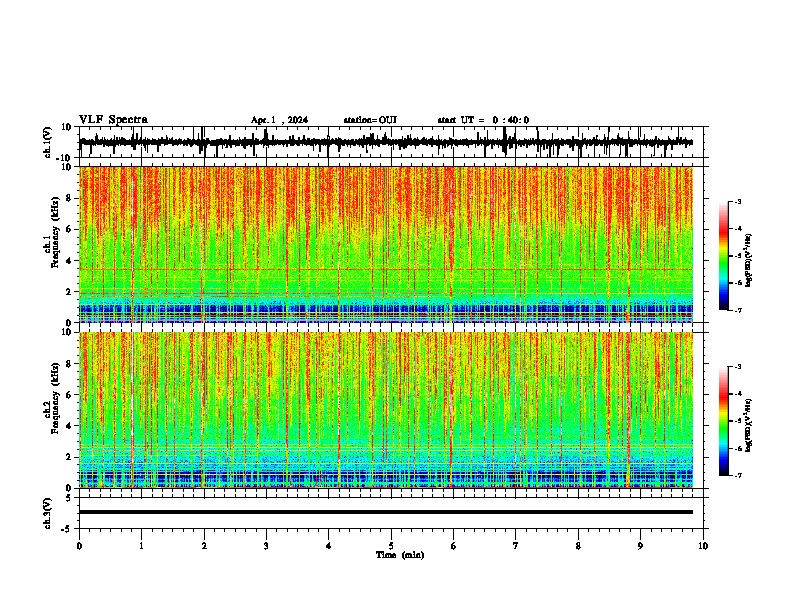Screen dimensions: 792x612
Task: Click time axis tick label "5"
Action: tap(391, 546)
